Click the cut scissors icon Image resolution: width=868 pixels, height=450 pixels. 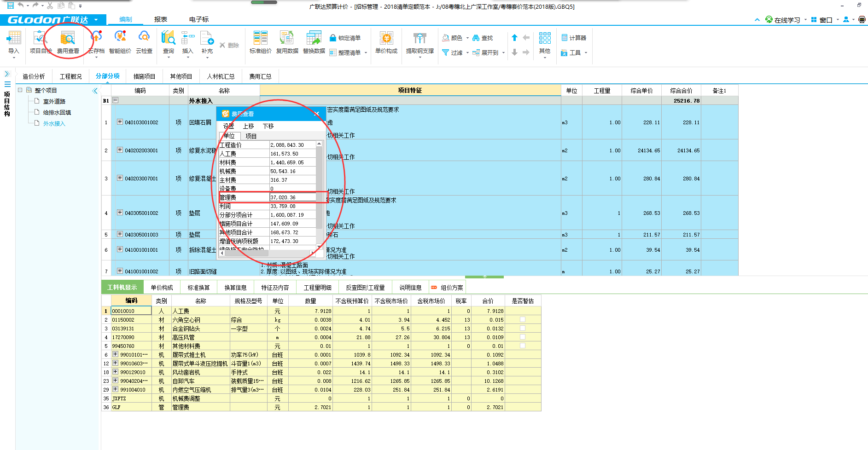[x=50, y=6]
